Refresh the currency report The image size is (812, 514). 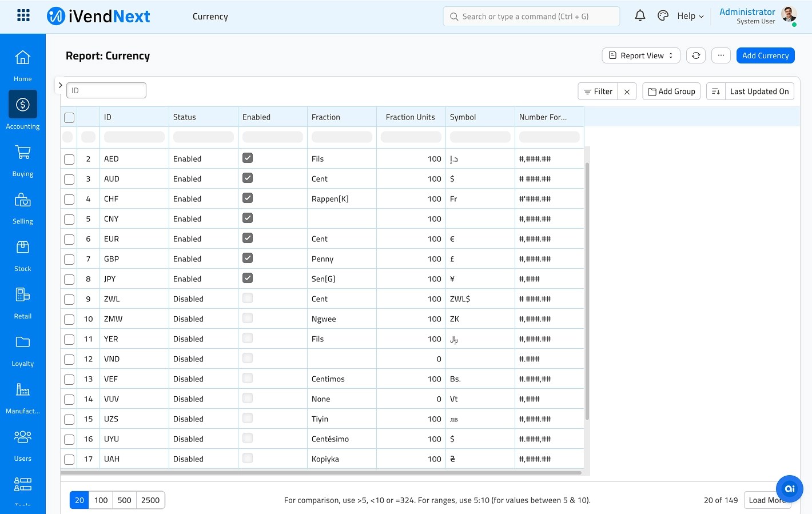pos(696,55)
